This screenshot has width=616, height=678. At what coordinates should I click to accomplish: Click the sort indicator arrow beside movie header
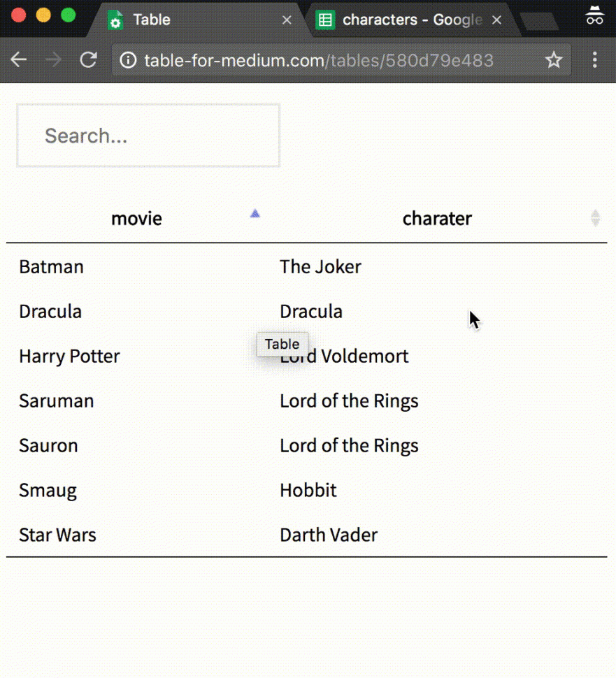pyautogui.click(x=255, y=213)
